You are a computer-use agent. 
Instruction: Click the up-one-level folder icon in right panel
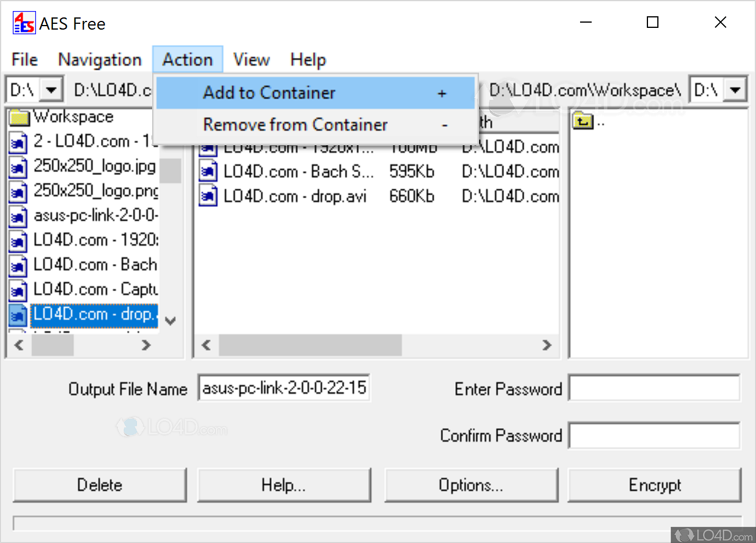coord(582,121)
